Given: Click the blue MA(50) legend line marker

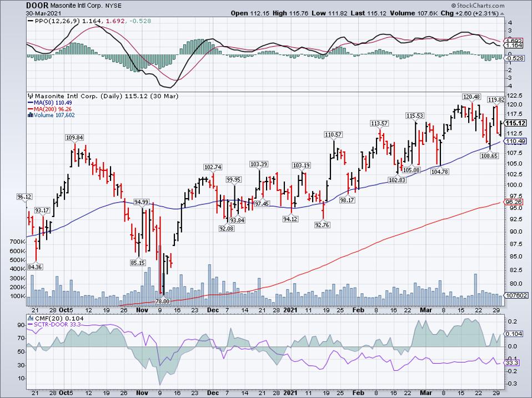Looking at the screenshot, I should pos(31,103).
